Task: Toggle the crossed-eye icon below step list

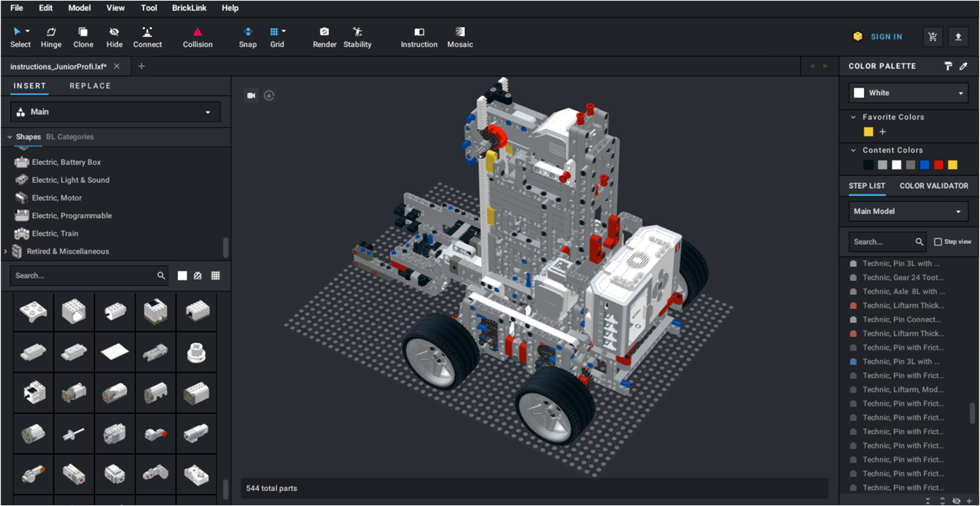Action: point(956,501)
